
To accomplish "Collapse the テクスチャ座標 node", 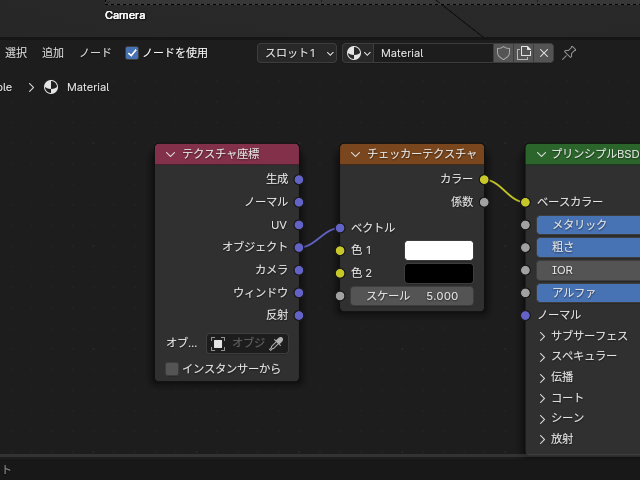I will click(171, 154).
